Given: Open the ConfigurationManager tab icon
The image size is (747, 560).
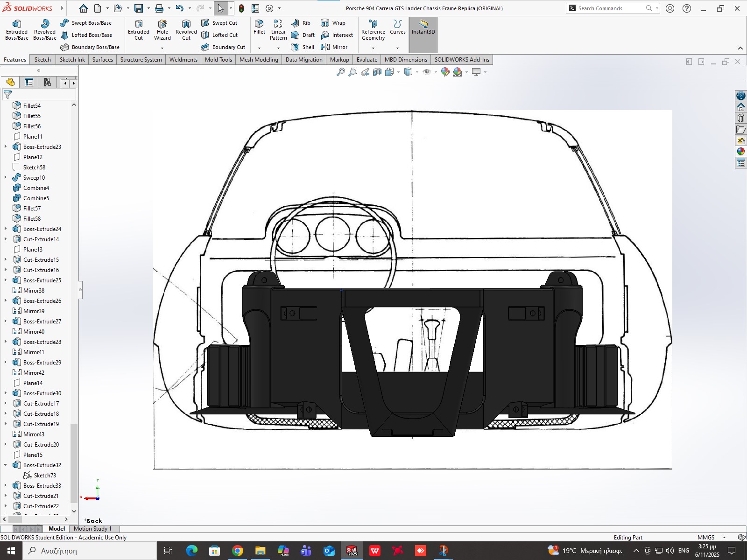Looking at the screenshot, I should click(47, 83).
